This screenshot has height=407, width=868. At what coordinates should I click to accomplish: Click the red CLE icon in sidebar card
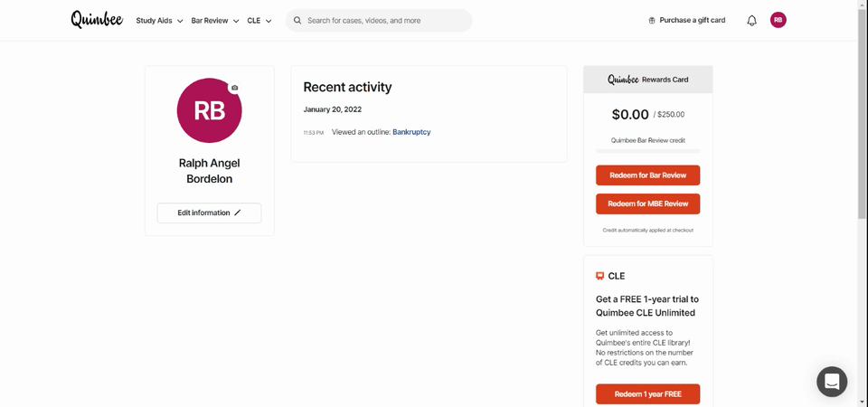click(x=599, y=276)
